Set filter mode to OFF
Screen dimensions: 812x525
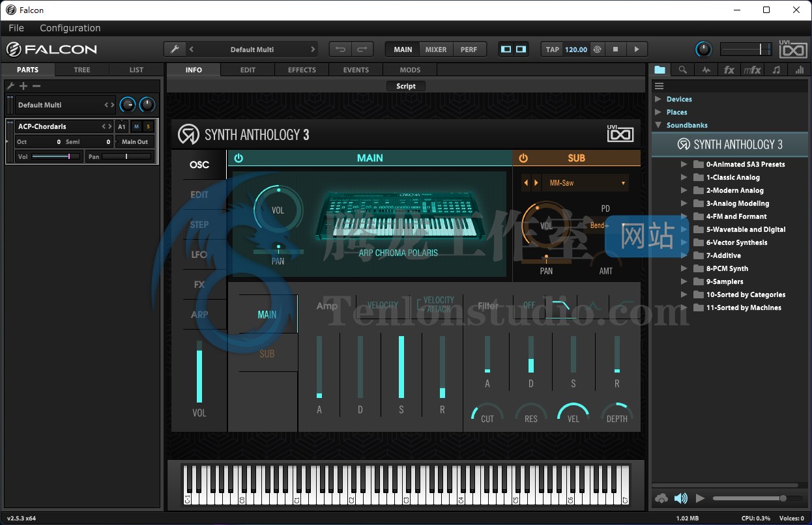click(529, 305)
